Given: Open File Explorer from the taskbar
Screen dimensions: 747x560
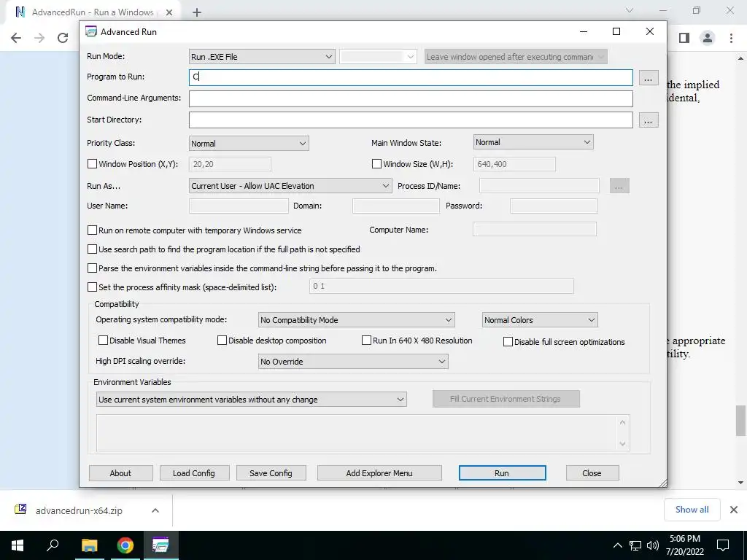Looking at the screenshot, I should click(89, 545).
